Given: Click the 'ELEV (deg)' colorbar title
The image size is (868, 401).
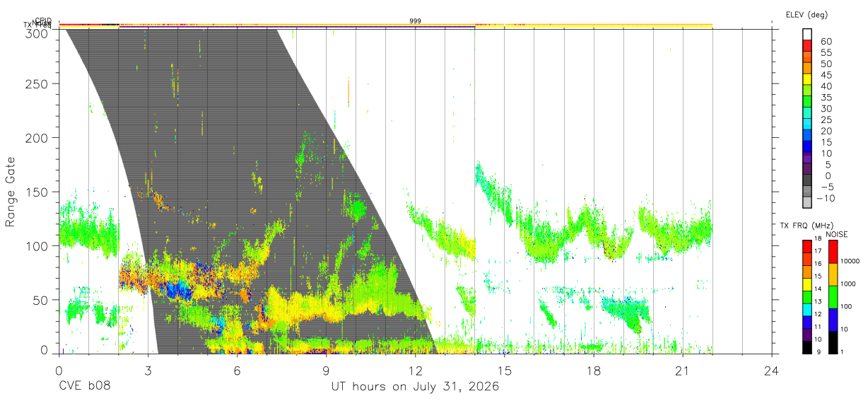Looking at the screenshot, I should [x=807, y=14].
